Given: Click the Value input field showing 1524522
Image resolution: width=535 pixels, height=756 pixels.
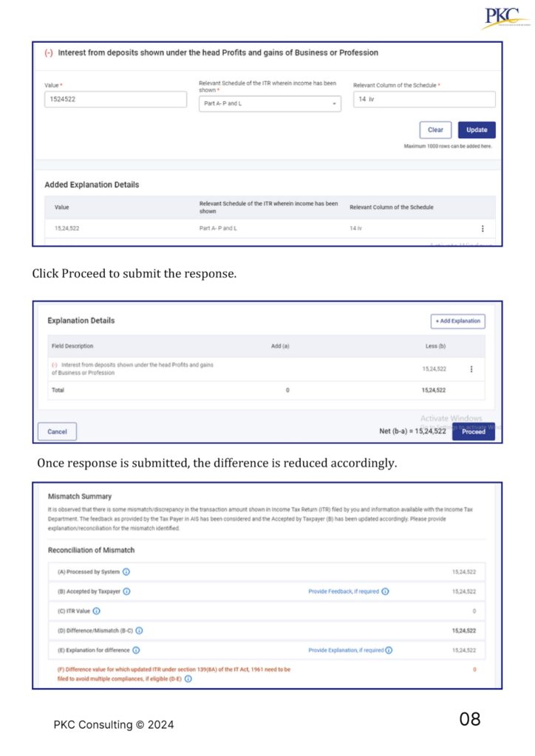Looking at the screenshot, I should pyautogui.click(x=115, y=99).
